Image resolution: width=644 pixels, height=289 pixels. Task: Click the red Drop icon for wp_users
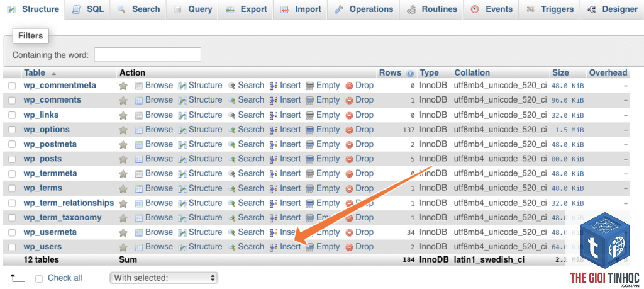pos(350,247)
